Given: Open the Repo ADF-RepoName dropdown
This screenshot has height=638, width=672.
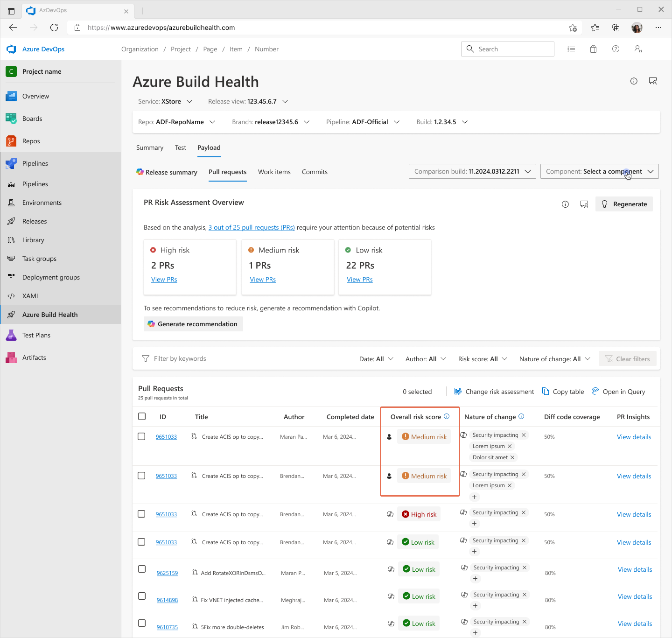Looking at the screenshot, I should point(177,122).
